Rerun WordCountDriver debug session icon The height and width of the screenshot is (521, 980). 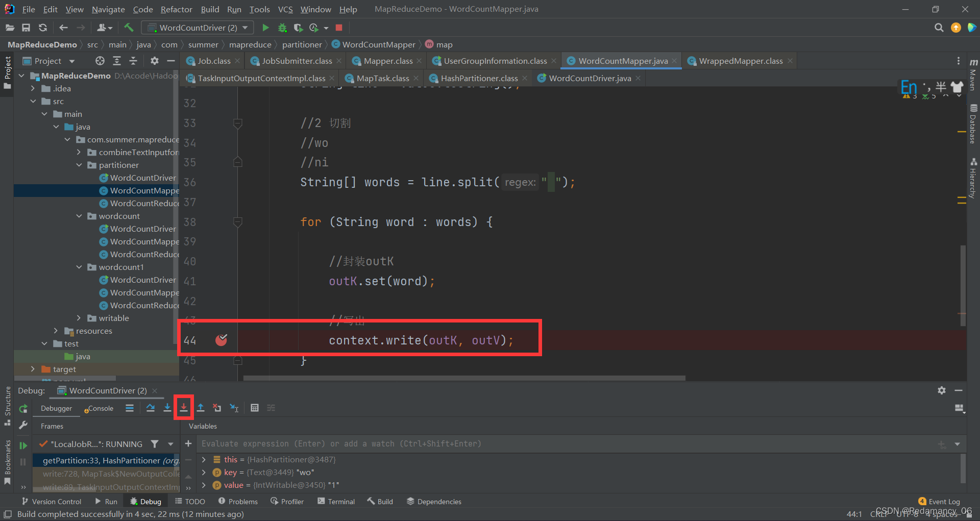pyautogui.click(x=23, y=409)
